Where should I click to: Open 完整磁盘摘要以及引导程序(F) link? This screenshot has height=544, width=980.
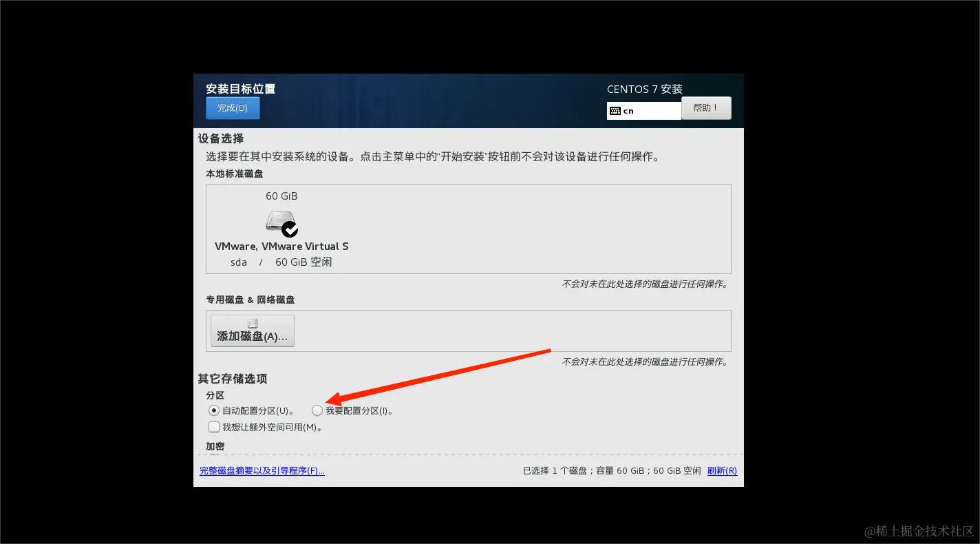262,470
